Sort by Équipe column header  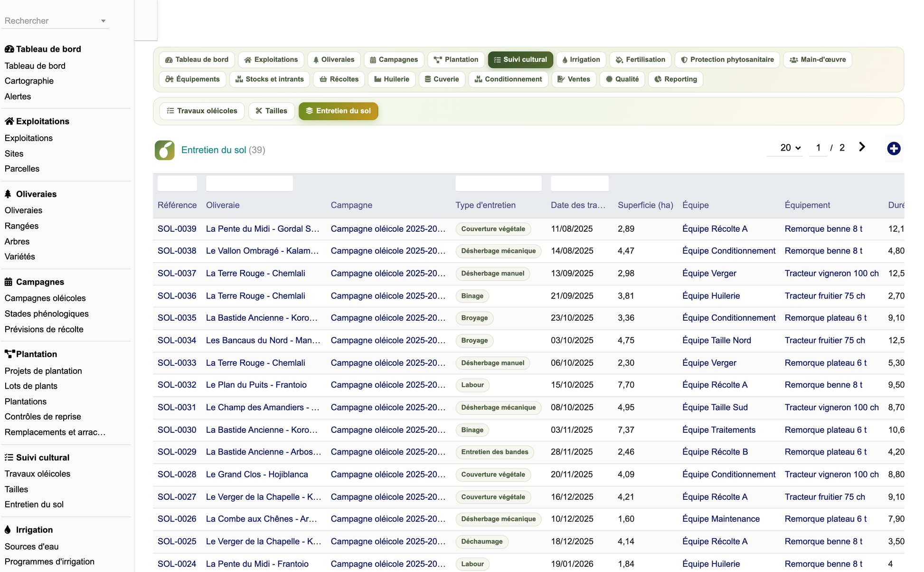pos(696,205)
